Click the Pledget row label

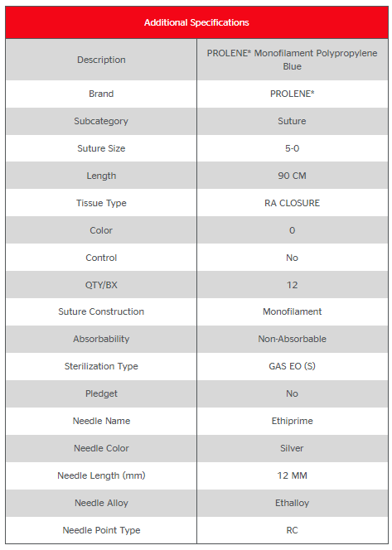[101, 393]
